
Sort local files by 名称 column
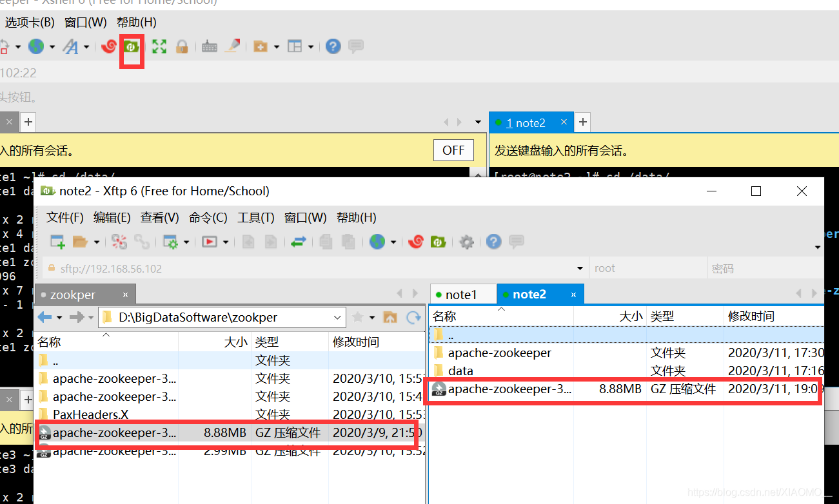[106, 342]
